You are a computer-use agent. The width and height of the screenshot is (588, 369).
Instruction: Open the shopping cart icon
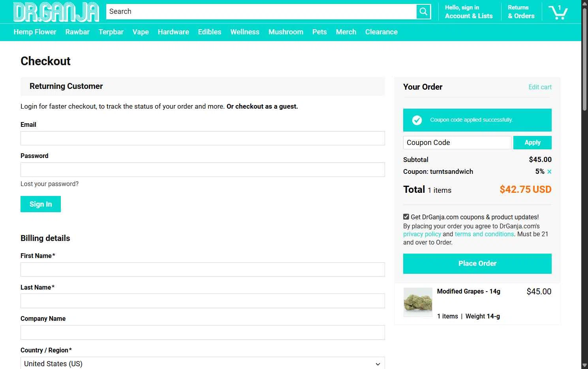tap(558, 12)
